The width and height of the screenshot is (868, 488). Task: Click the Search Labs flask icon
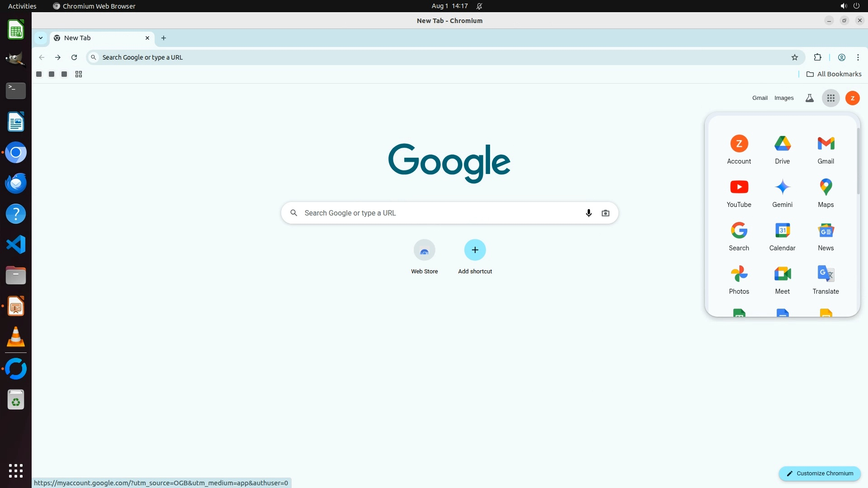(809, 98)
